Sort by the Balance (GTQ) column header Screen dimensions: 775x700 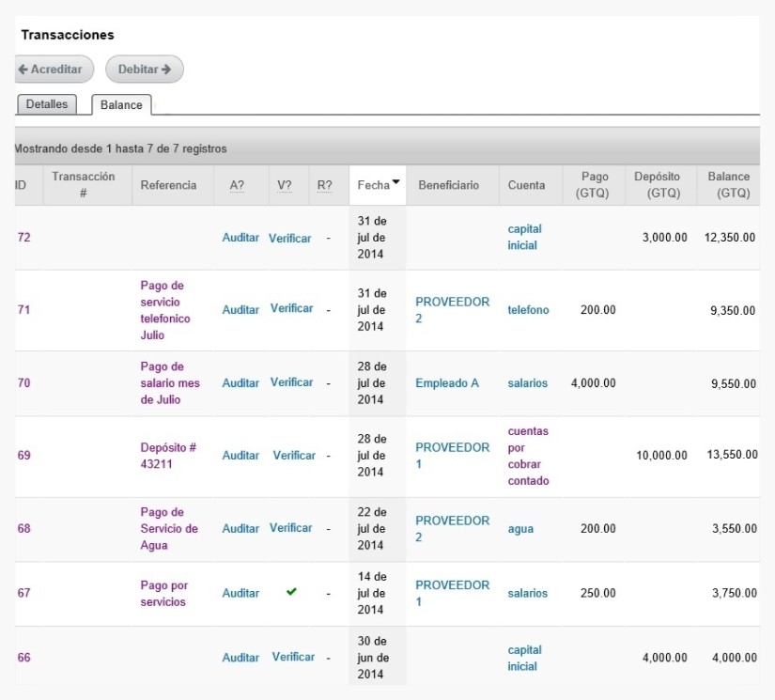(x=729, y=185)
